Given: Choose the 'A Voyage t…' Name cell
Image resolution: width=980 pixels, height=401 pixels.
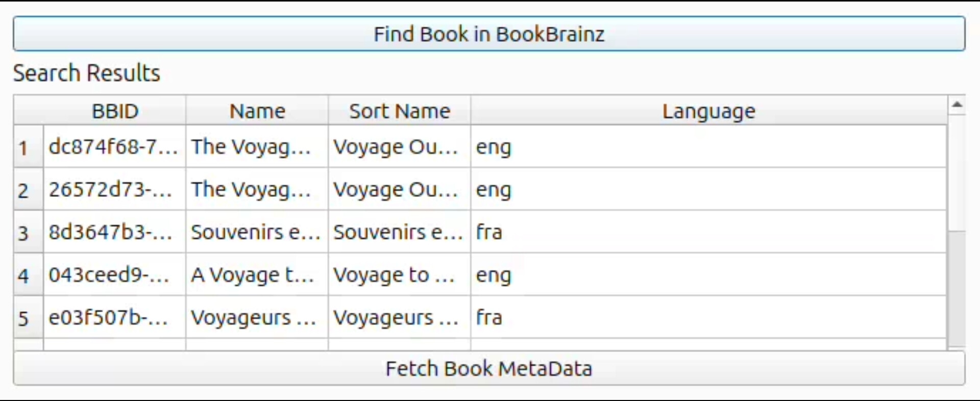Looking at the screenshot, I should coord(256,275).
